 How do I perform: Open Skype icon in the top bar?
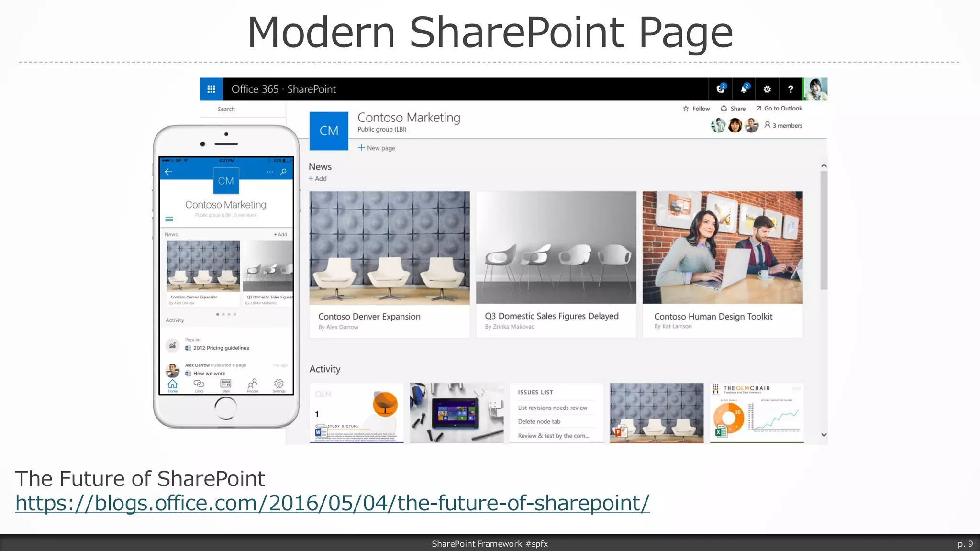tap(721, 89)
